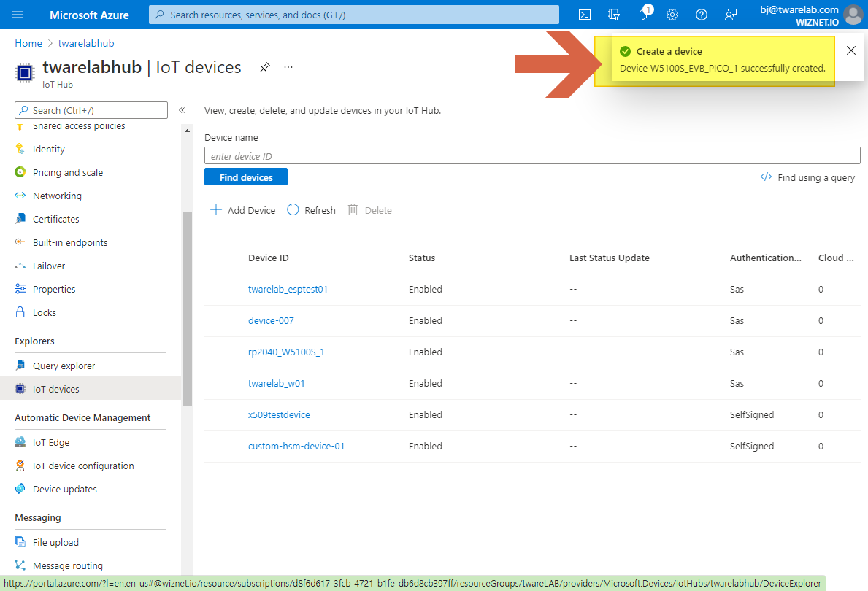Open the help question mark icon

[702, 15]
